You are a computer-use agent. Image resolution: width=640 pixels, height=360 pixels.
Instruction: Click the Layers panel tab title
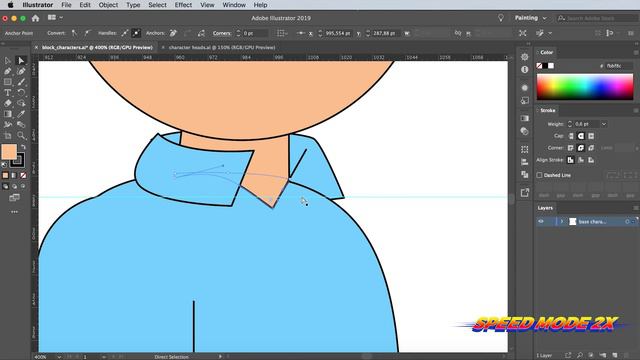coord(545,208)
